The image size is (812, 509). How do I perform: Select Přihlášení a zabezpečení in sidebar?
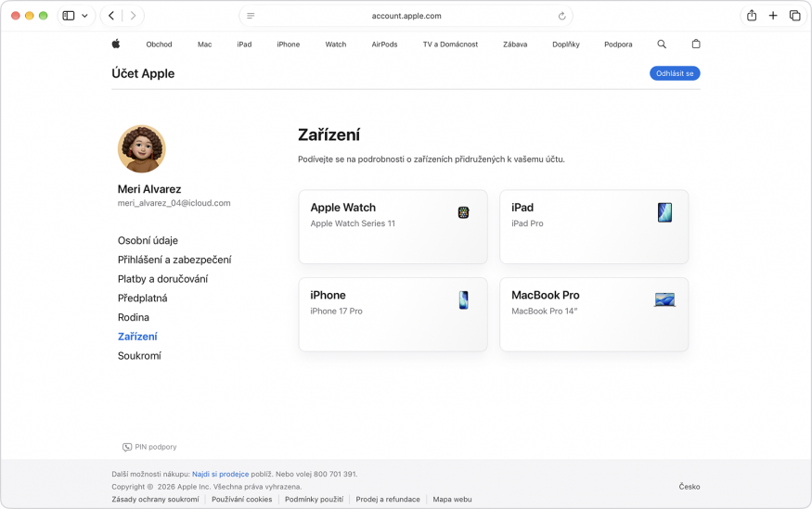pyautogui.click(x=174, y=260)
